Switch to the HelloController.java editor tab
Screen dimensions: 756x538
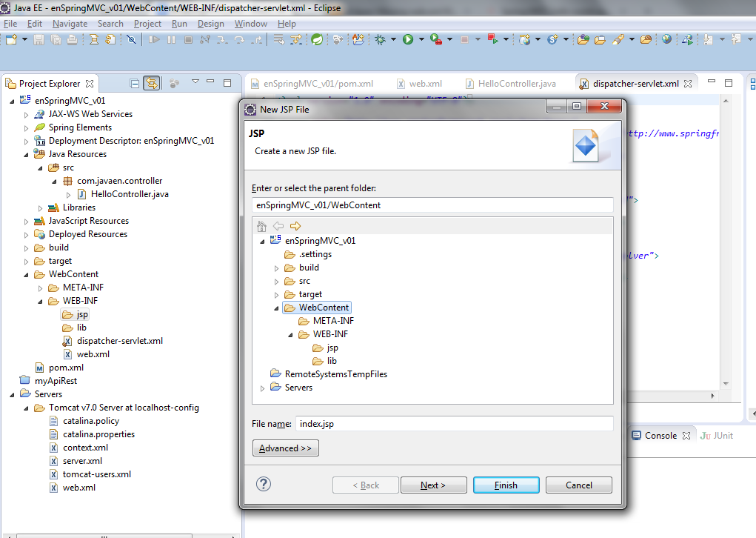pyautogui.click(x=511, y=84)
